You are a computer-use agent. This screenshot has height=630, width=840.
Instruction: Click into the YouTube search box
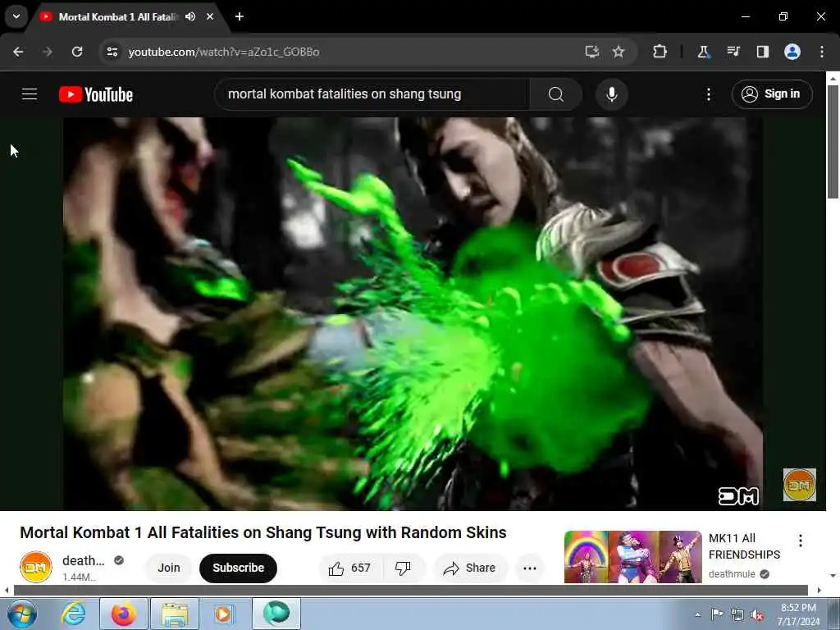372,94
